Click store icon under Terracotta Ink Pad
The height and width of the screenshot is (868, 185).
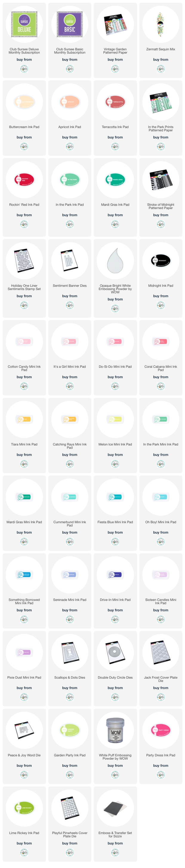[x=115, y=147]
